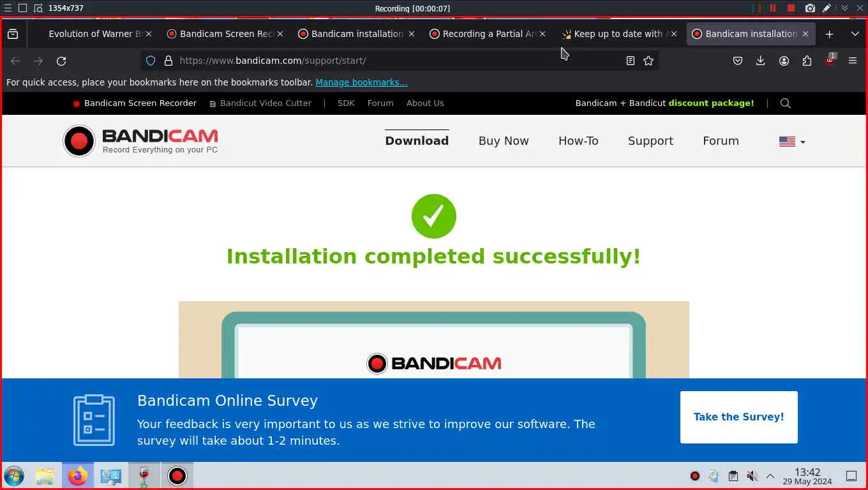
Task: Click the taskbar clock showing 13:42
Action: click(807, 476)
